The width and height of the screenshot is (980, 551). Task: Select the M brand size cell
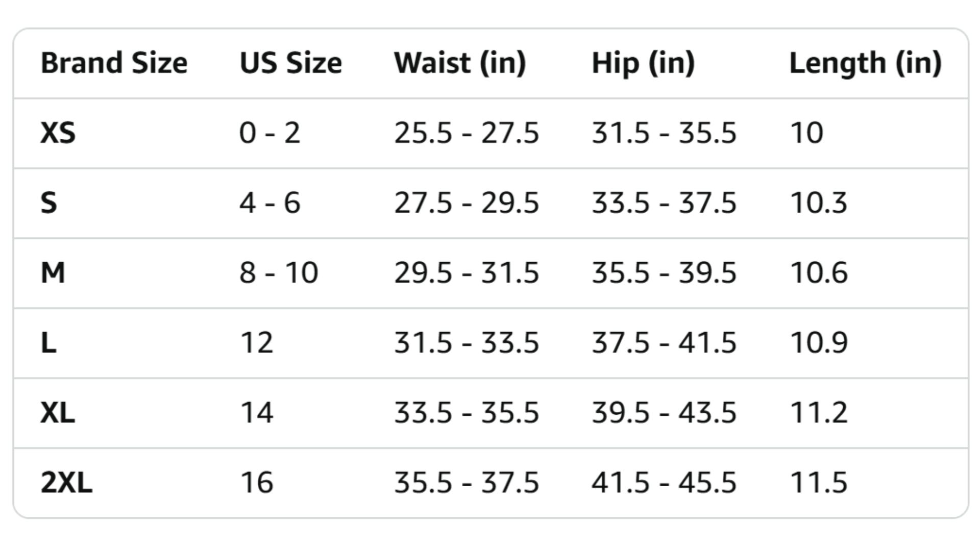53,273
